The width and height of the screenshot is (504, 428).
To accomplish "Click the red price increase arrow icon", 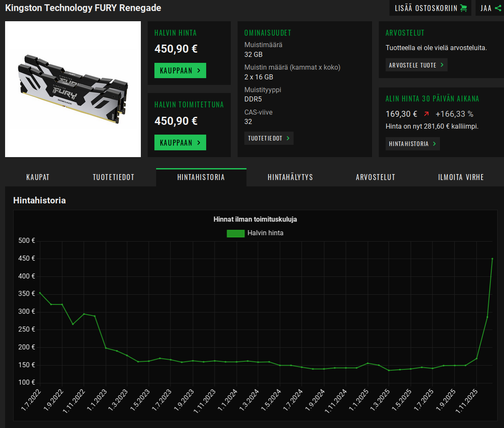I will click(426, 114).
